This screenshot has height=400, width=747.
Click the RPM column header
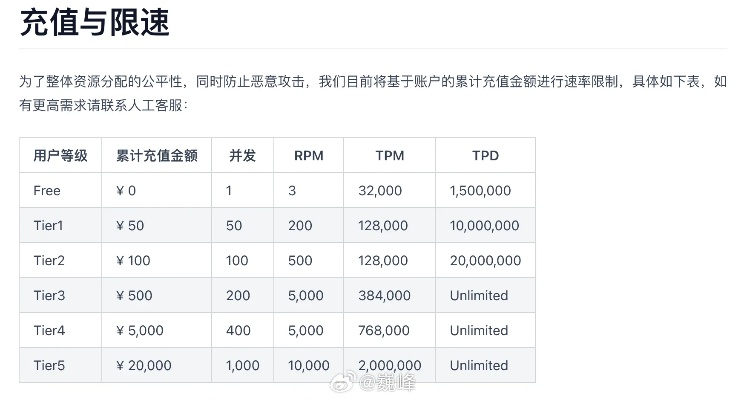point(308,155)
